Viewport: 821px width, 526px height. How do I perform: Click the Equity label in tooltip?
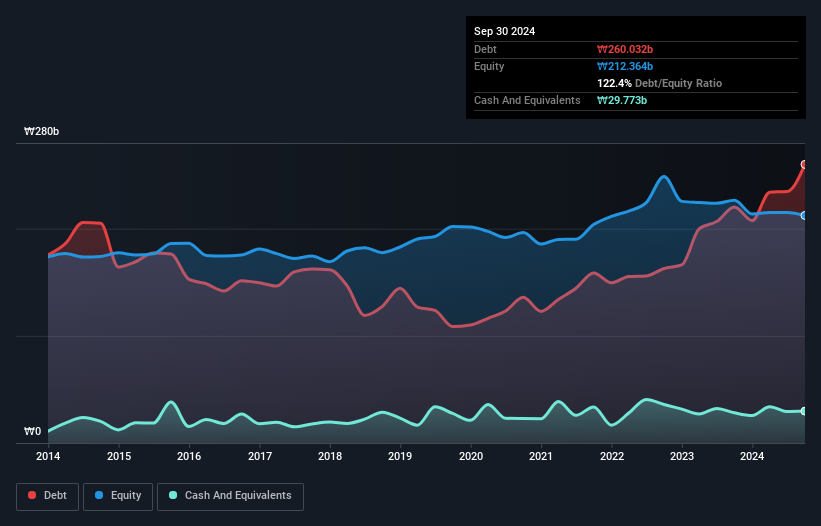coord(489,66)
